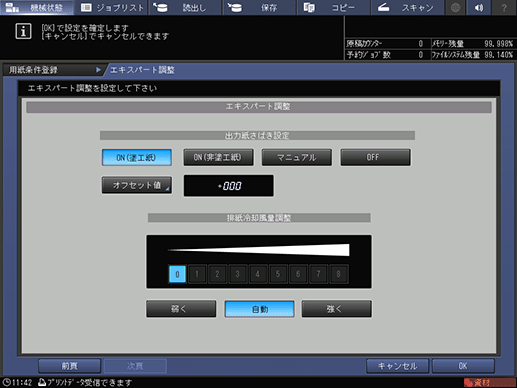The image size is (517, 388).
Task: Set cooling airflow level to 7
Action: 318,274
